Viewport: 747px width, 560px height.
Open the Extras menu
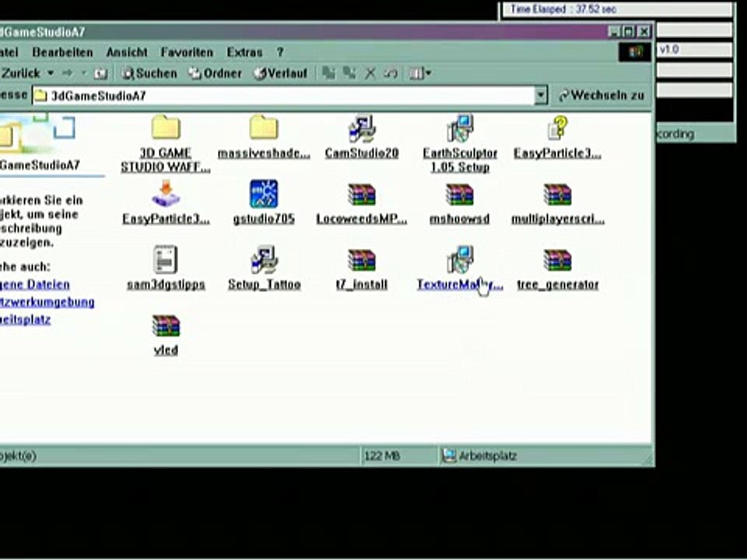tap(244, 52)
